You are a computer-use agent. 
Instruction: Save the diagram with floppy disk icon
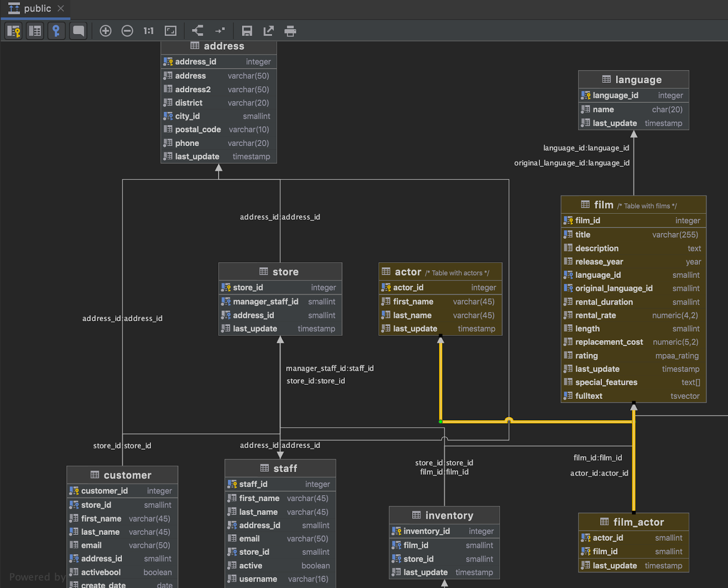pos(247,31)
